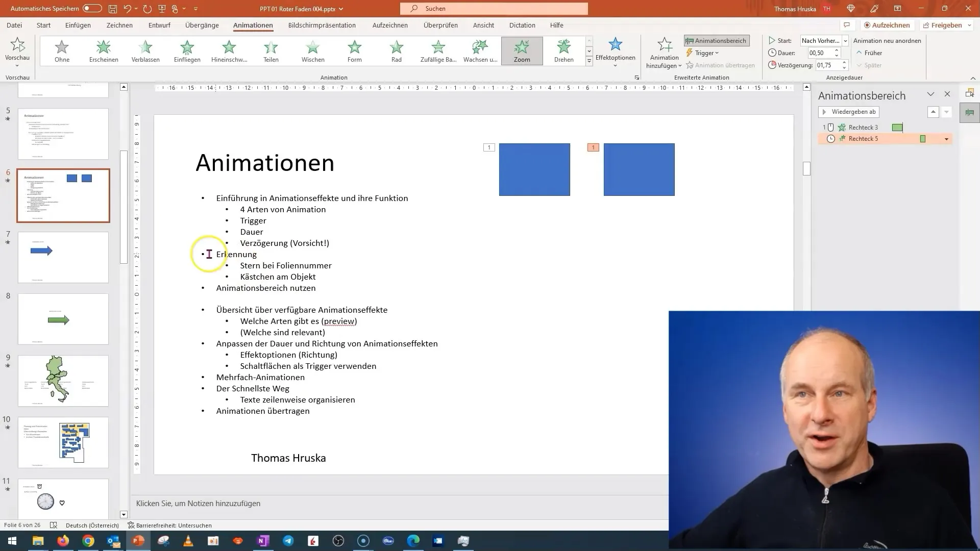Select slide 7 thumbnail with blue arrow
The height and width of the screenshot is (551, 980).
point(63,257)
